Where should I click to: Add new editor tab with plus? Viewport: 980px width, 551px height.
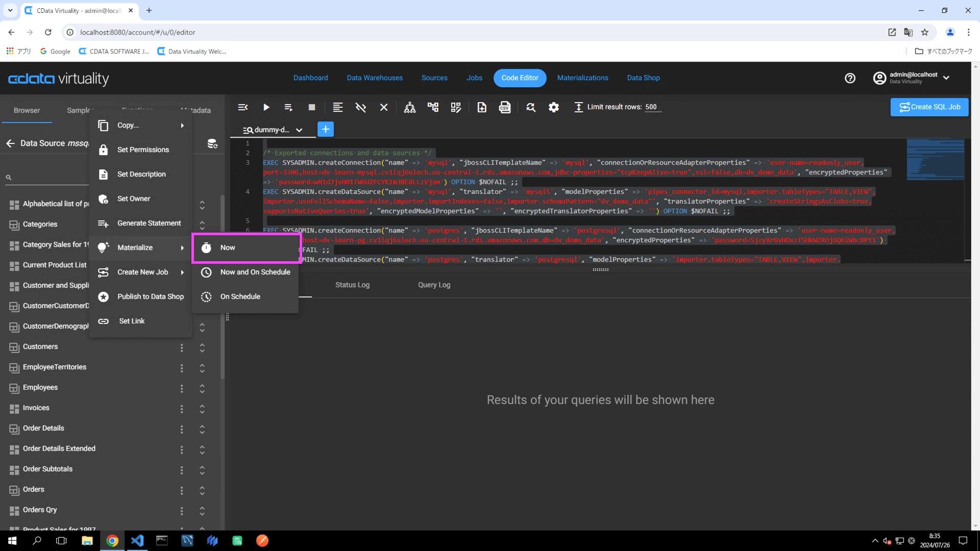[325, 129]
